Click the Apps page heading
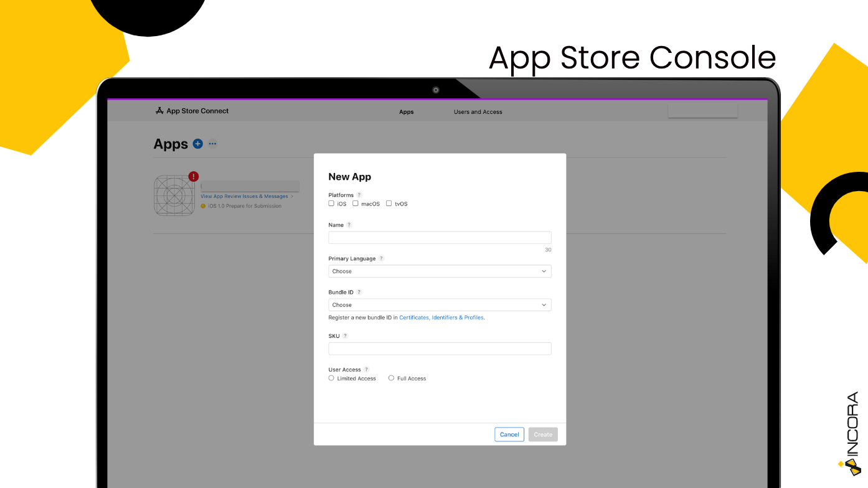 click(x=171, y=144)
